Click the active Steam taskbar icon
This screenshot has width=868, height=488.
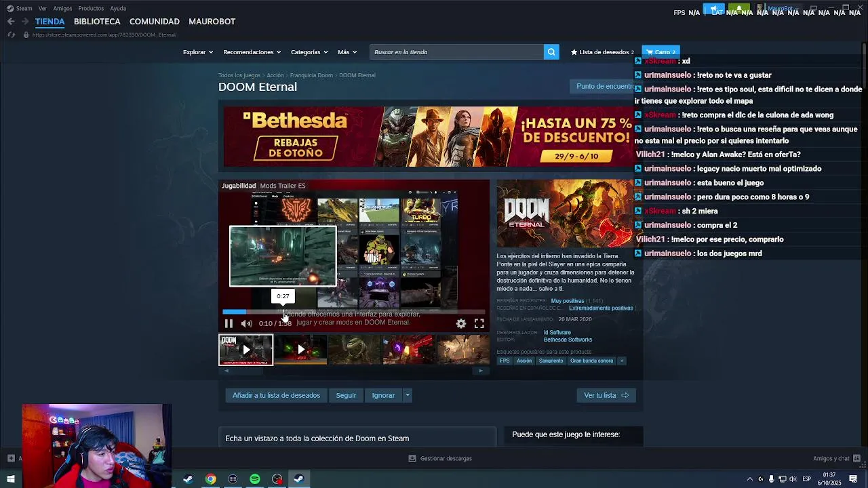[x=298, y=479]
